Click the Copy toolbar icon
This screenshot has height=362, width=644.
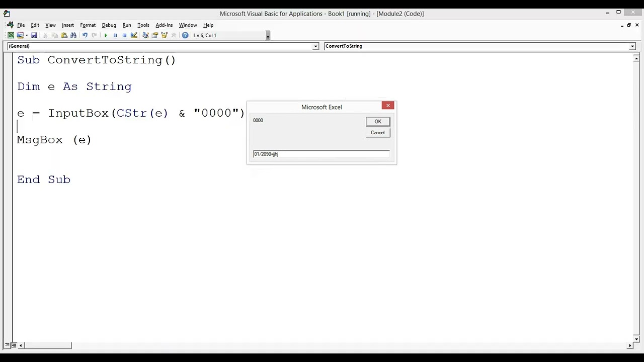point(54,35)
